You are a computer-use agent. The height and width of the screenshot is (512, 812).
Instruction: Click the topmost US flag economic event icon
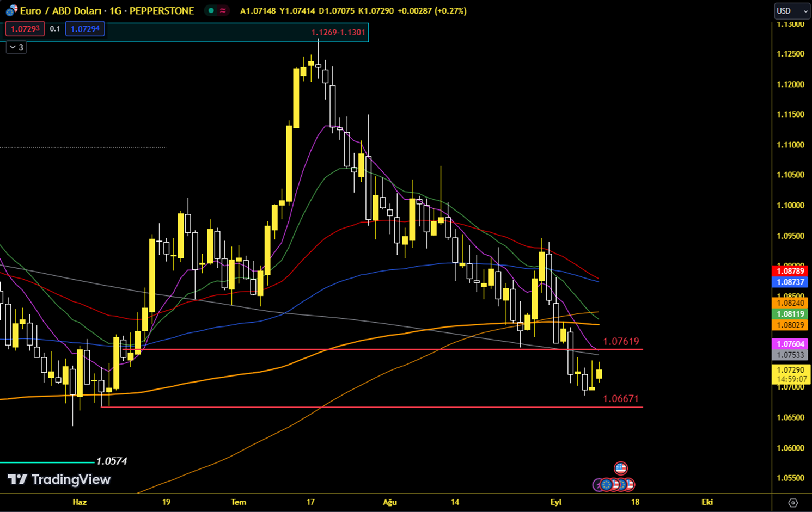tap(620, 468)
